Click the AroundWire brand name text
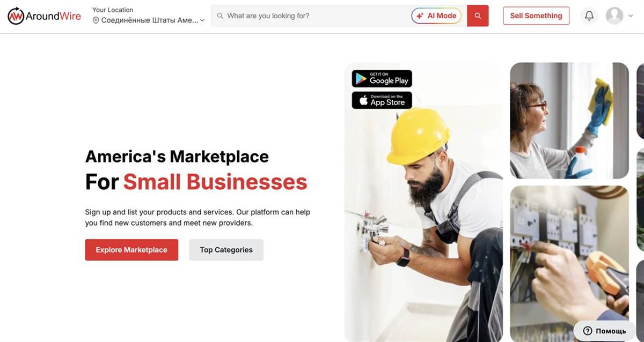Viewport: 644px width, 342px height. [53, 16]
